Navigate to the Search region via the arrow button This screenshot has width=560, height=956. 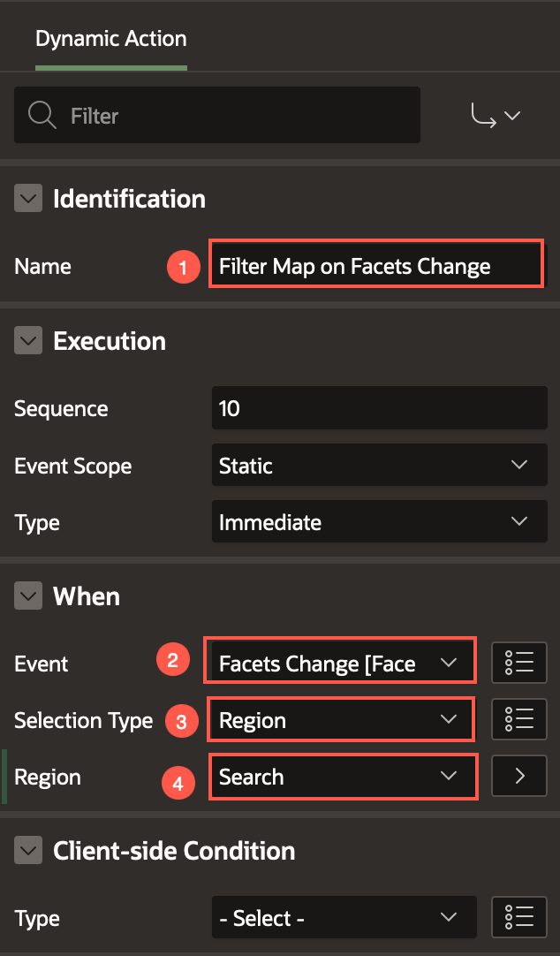click(x=518, y=776)
